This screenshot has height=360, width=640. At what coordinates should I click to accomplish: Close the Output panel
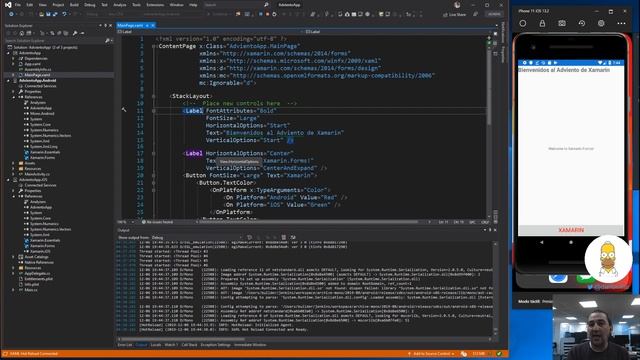tap(495, 230)
